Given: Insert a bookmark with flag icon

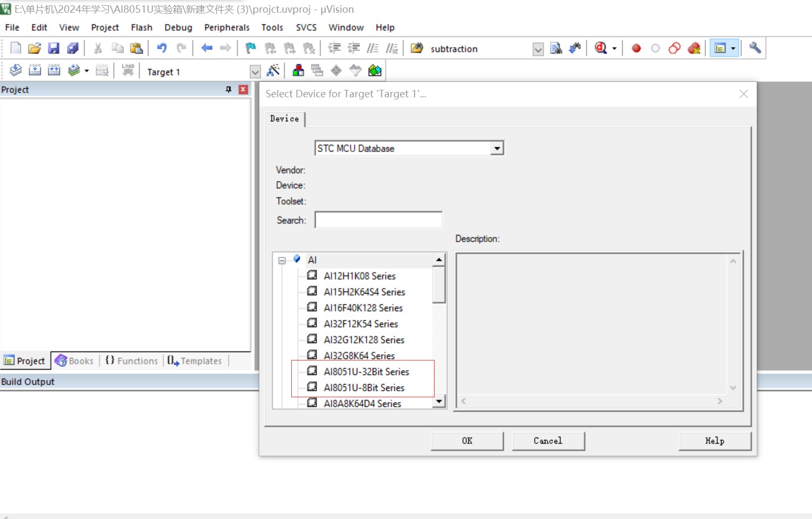Looking at the screenshot, I should (251, 48).
